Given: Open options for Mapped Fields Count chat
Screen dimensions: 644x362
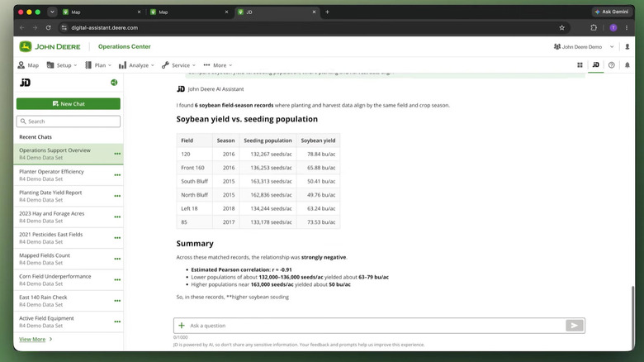Looking at the screenshot, I should click(x=117, y=259).
